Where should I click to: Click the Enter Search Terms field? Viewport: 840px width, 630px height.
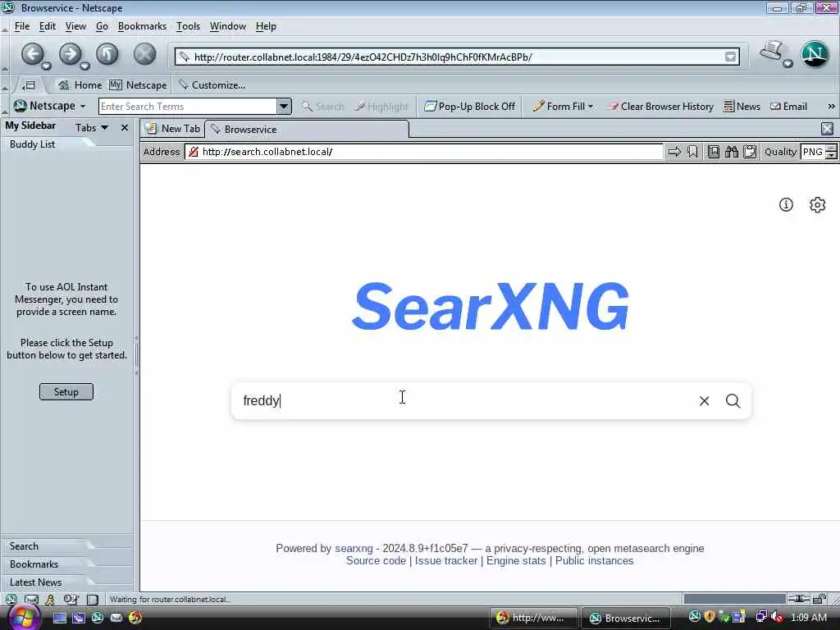(188, 106)
